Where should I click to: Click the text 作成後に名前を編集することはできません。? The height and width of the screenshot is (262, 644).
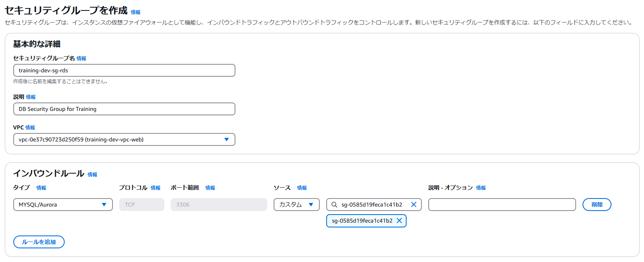point(60,81)
